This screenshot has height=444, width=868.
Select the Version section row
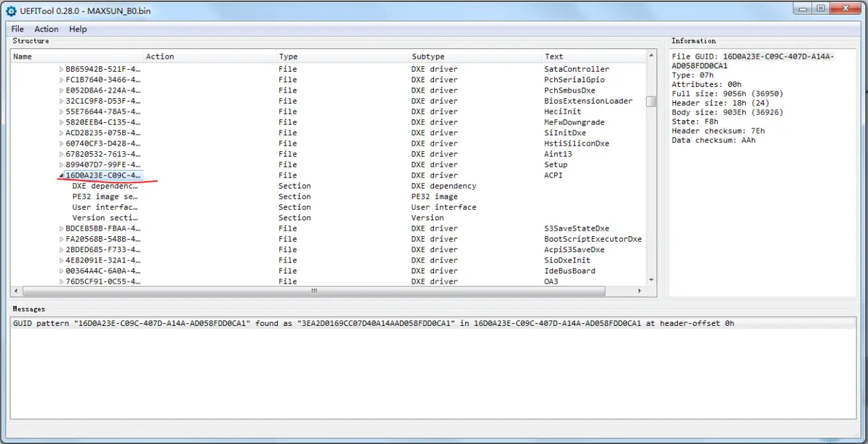coord(328,218)
